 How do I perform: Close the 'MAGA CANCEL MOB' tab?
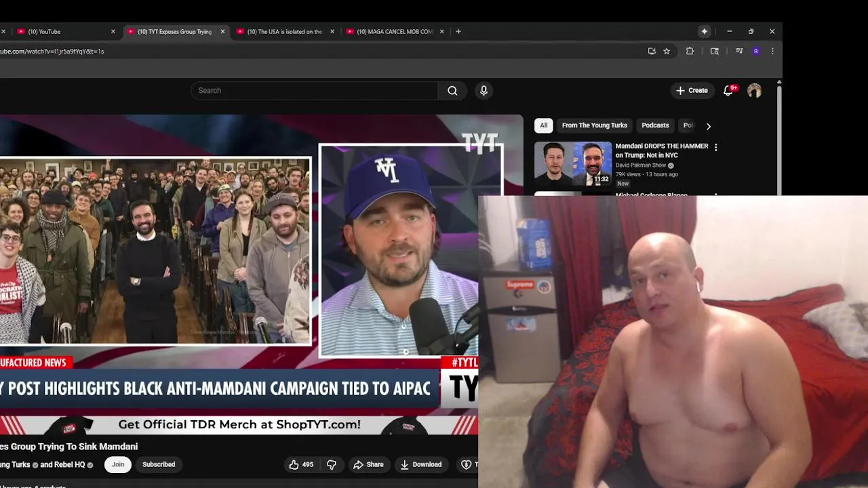tap(441, 31)
